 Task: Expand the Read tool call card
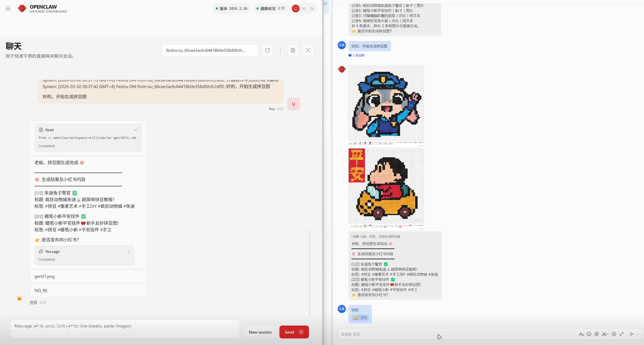click(88, 138)
